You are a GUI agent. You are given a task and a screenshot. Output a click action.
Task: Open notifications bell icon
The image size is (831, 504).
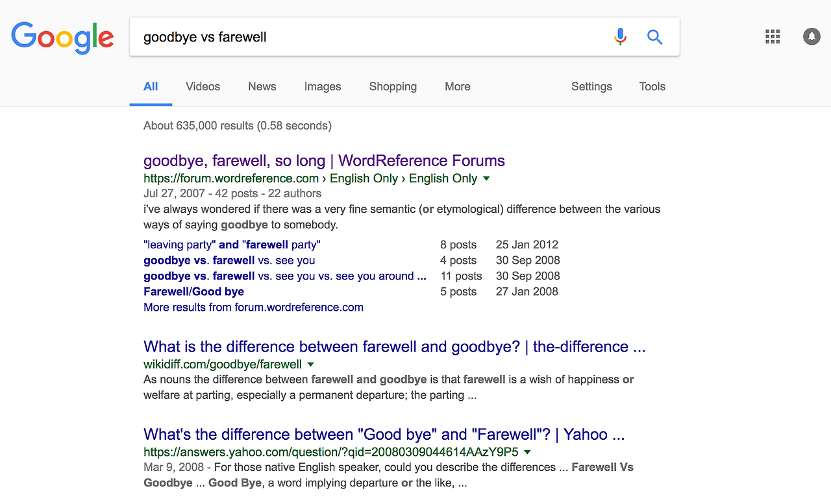pyautogui.click(x=812, y=36)
